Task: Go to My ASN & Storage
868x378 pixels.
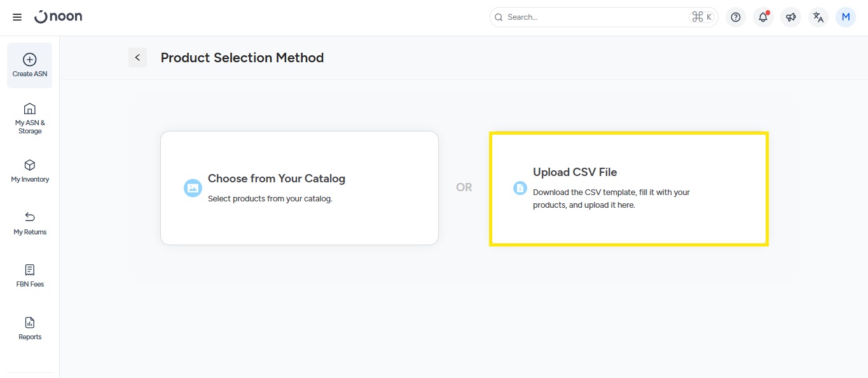Action: click(30, 118)
